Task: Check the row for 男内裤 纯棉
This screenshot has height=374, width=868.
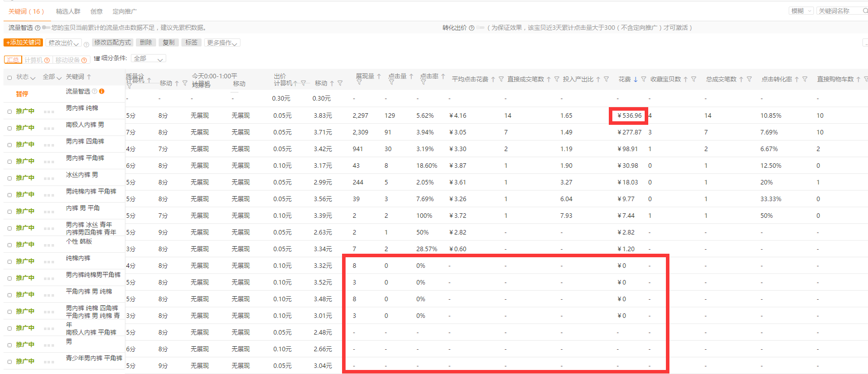Action: coord(10,112)
